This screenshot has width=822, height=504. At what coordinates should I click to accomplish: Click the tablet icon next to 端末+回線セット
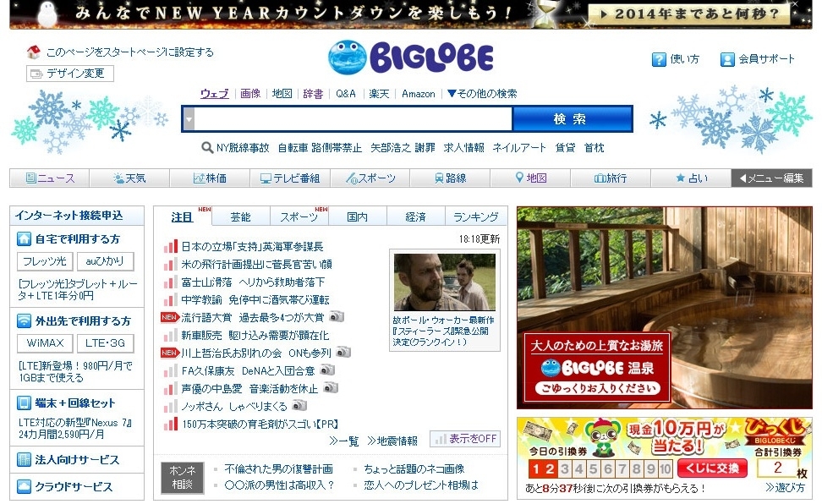tap(25, 403)
